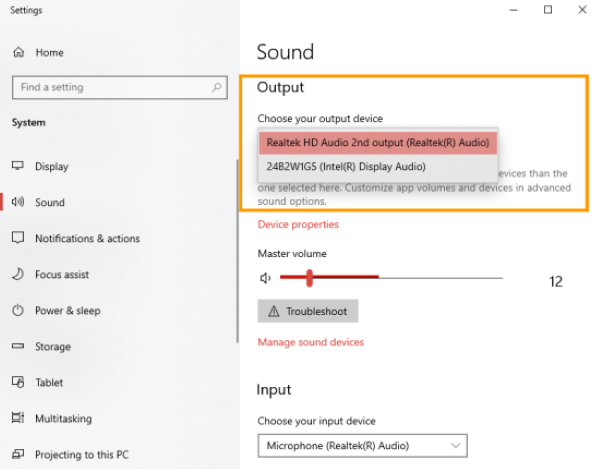Viewport: 600px width, 469px height.
Task: Open the Manage sound devices link
Action: [310, 342]
